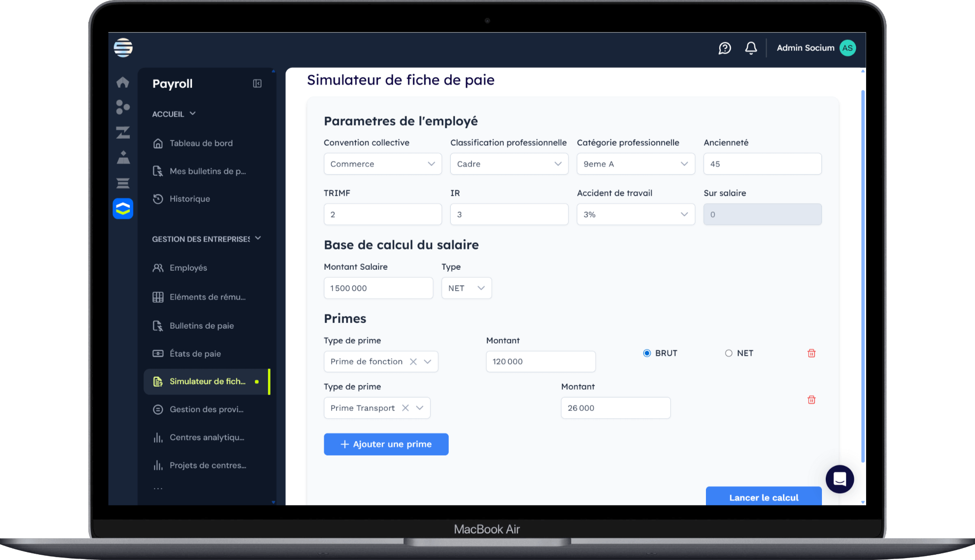Screen dimensions: 975x560
Task: Click Lancer le calcul button
Action: (763, 497)
